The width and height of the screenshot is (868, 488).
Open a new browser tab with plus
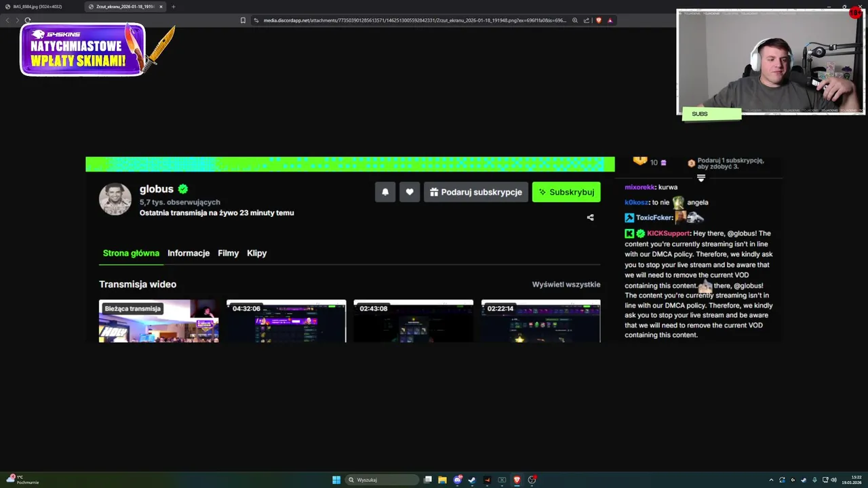[173, 7]
